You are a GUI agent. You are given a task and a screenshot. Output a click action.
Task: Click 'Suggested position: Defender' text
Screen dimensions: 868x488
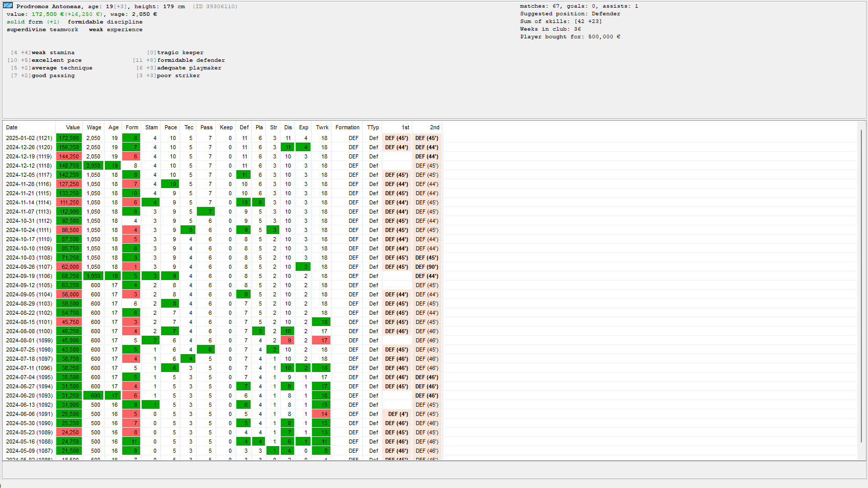570,14
